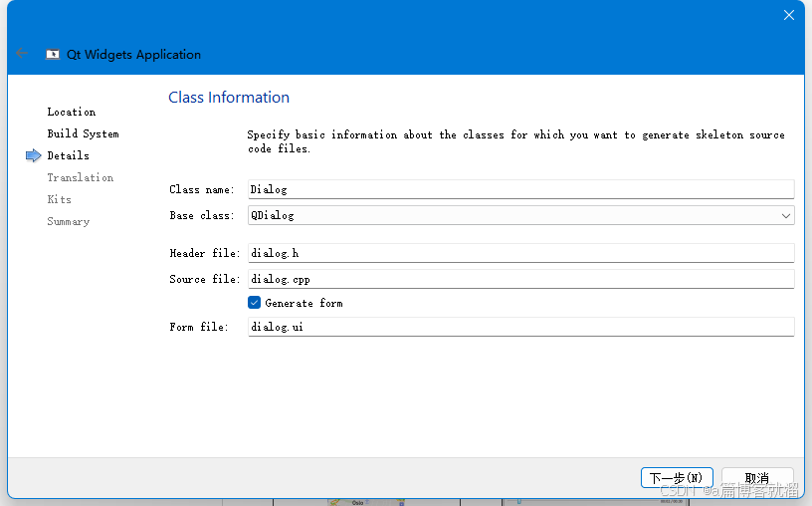Select the Translation step in sidebar
The height and width of the screenshot is (506, 812).
coord(81,177)
